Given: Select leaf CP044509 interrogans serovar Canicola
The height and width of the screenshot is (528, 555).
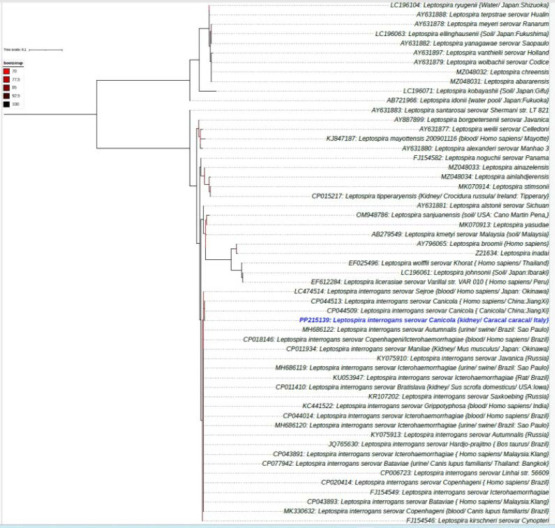Looking at the screenshot, I should pyautogui.click(x=438, y=311).
